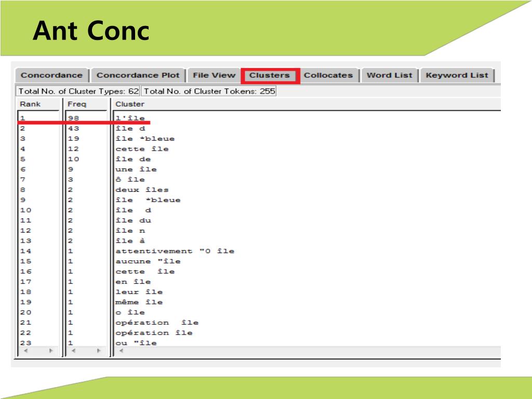Click the Total No. of Cluster Types field
The height and width of the screenshot is (399, 532).
point(78,91)
